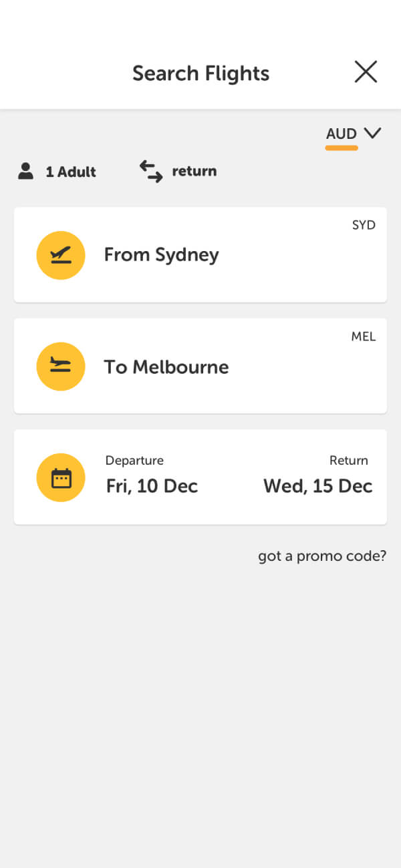This screenshot has width=401, height=868.
Task: Tap the SYD airport code
Action: tap(364, 225)
